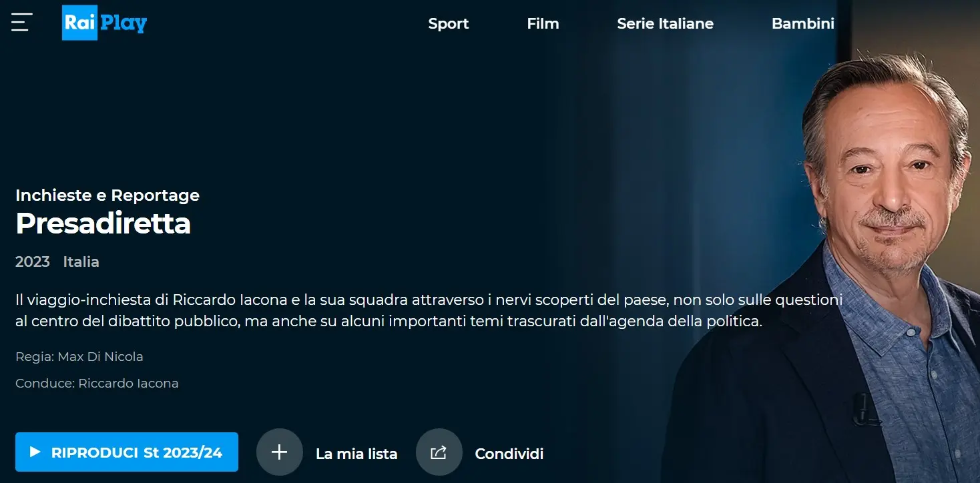Open the Inchieste e Reportage category
Image resolution: width=980 pixels, height=483 pixels.
tap(107, 195)
